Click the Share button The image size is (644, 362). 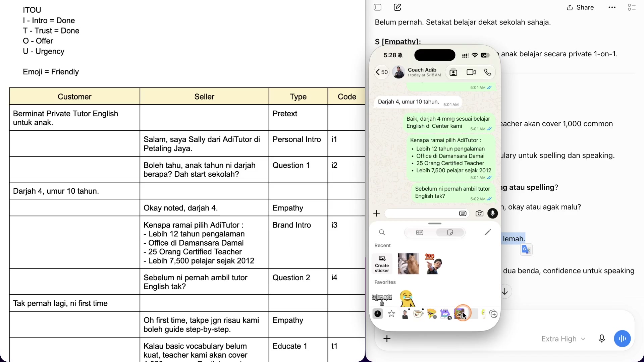(x=580, y=7)
